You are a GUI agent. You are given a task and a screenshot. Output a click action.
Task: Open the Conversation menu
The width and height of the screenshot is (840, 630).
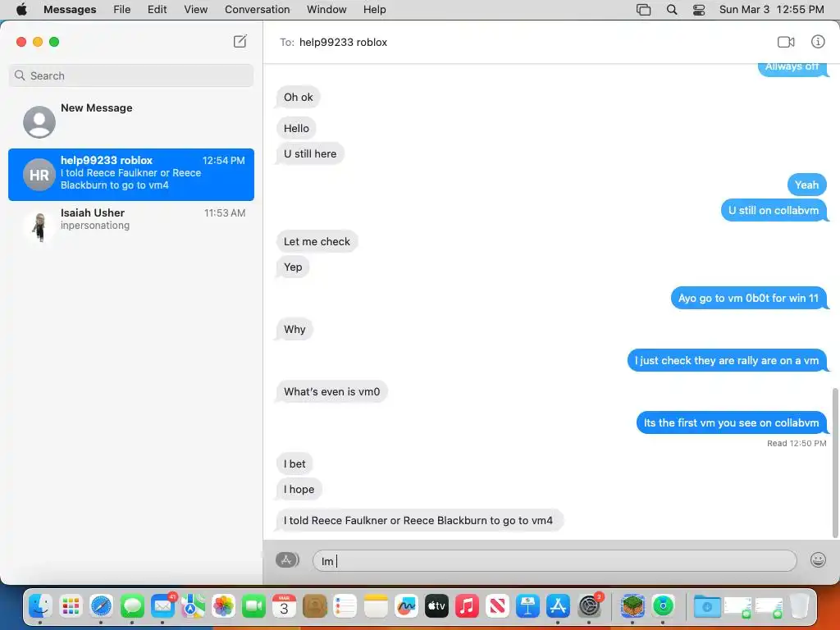257,9
